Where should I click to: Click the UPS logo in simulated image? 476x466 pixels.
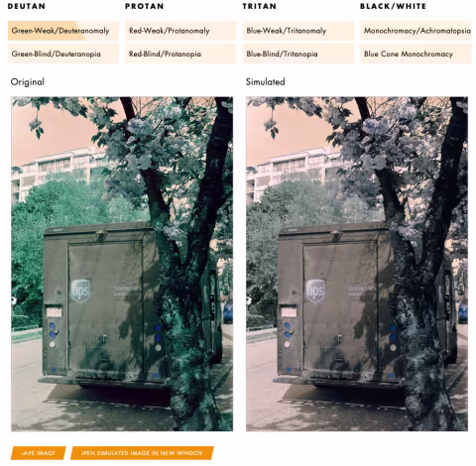[x=315, y=291]
